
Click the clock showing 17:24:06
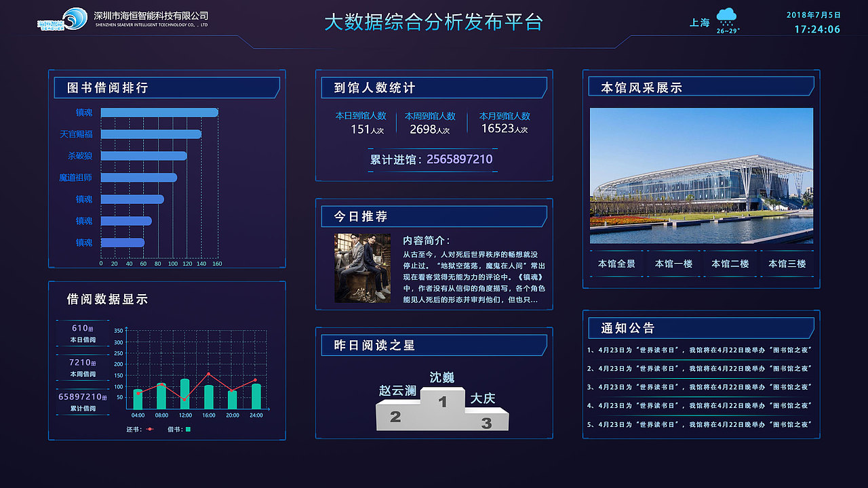[817, 29]
